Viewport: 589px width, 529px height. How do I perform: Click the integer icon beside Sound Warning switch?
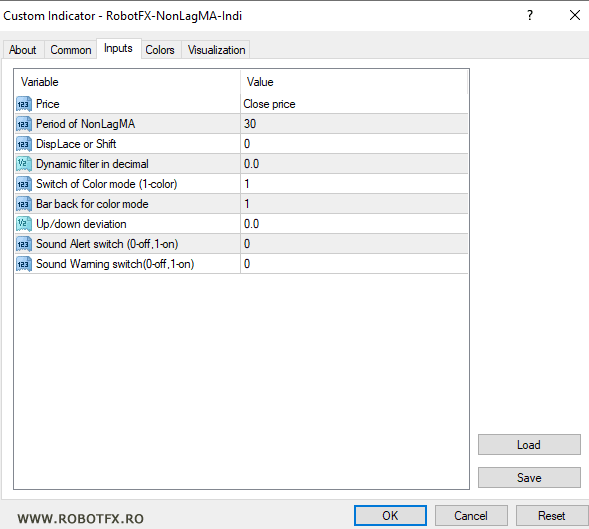point(24,264)
